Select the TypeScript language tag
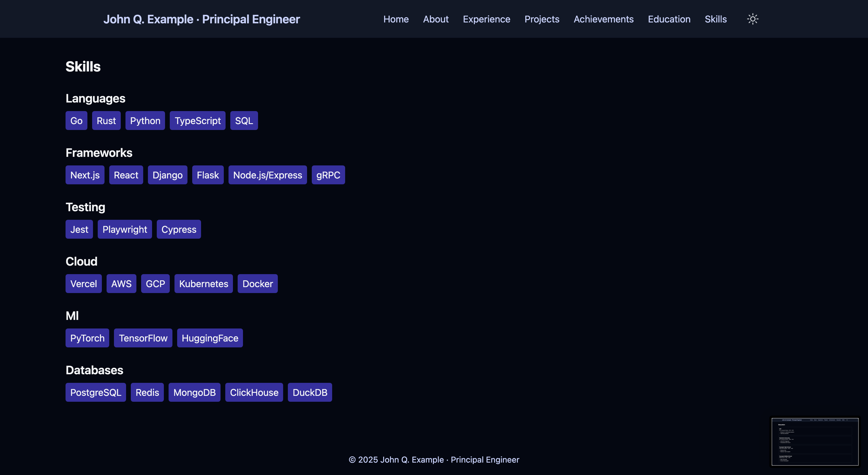This screenshot has width=868, height=475. [x=198, y=121]
